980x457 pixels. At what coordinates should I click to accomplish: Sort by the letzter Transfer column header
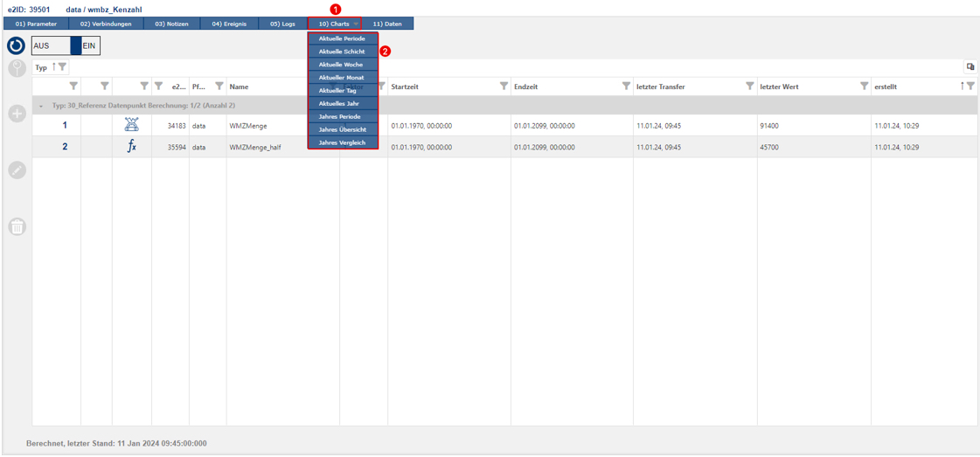pos(661,87)
